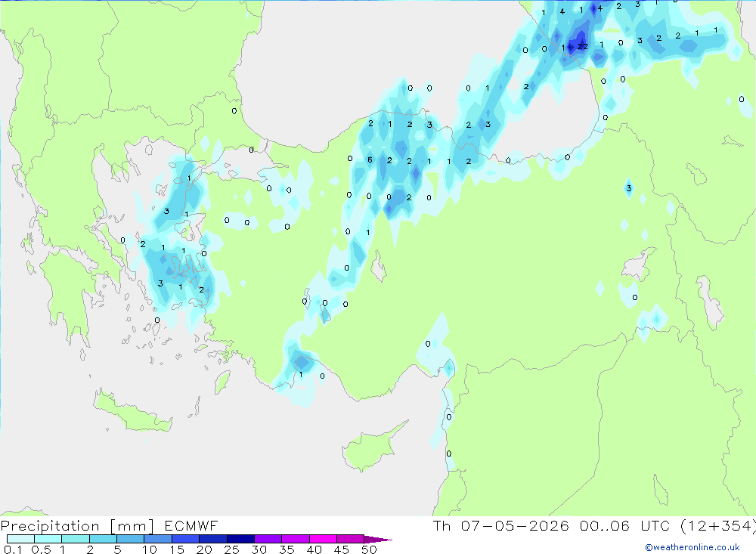Click the '0.1' legend scale label
The width and height of the screenshot is (756, 554).
(x=13, y=549)
